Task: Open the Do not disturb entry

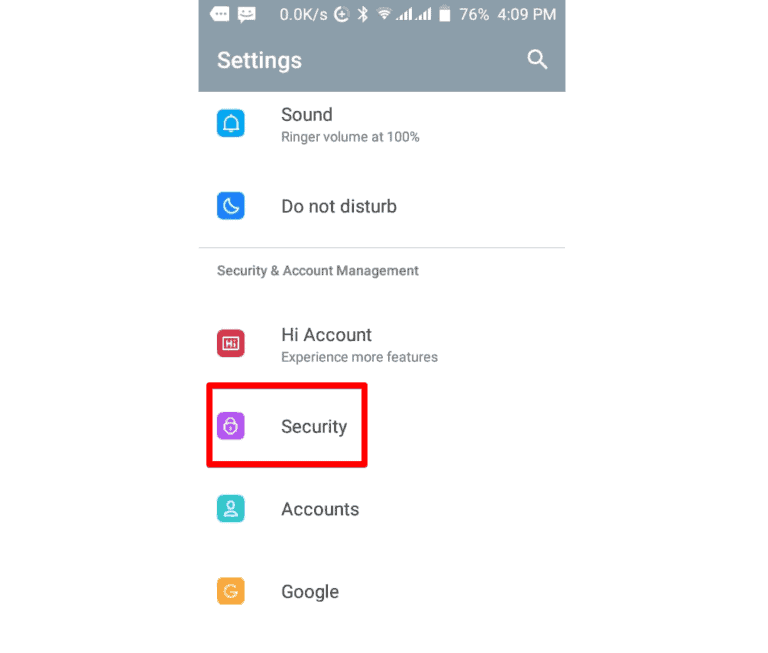Action: (x=382, y=206)
